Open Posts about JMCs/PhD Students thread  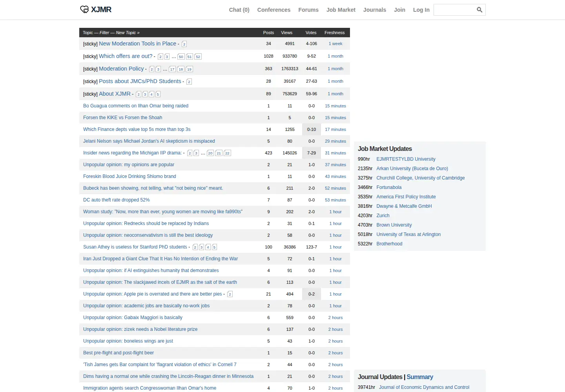(x=140, y=81)
